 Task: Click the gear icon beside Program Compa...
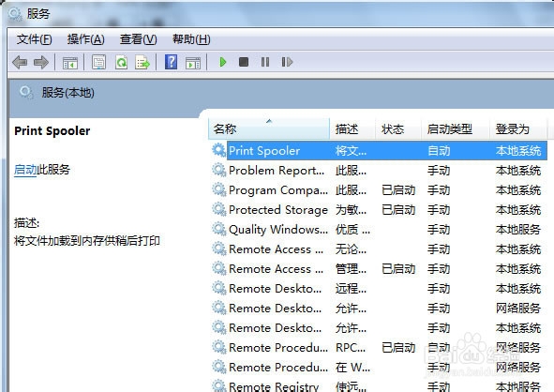219,190
